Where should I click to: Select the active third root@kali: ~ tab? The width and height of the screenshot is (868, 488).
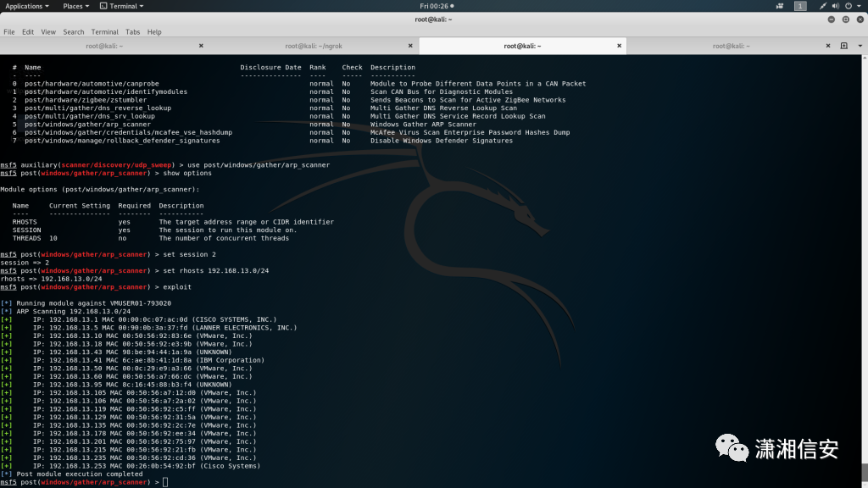coord(522,46)
